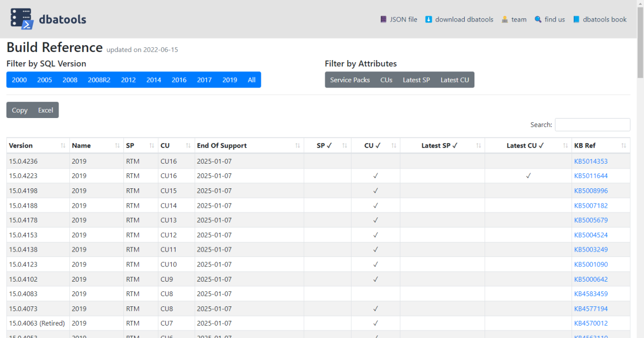The image size is (644, 338).
Task: Sort by the CU ✓ column arrows
Action: (394, 145)
